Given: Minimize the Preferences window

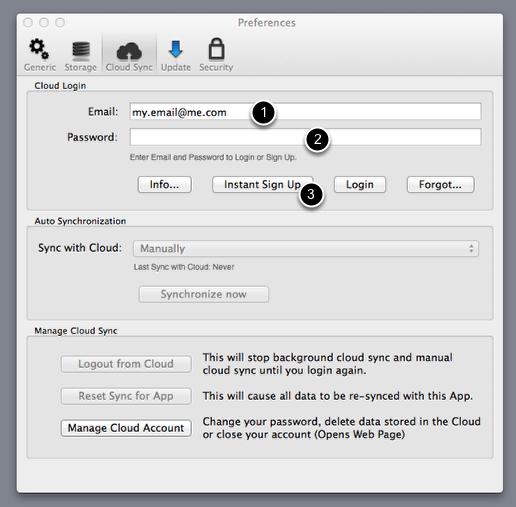Looking at the screenshot, I should point(44,23).
